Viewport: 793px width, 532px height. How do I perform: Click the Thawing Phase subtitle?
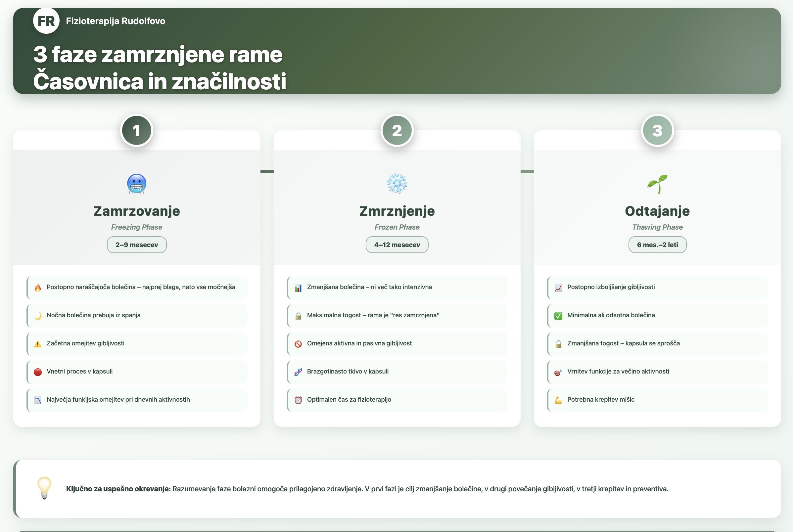click(657, 227)
